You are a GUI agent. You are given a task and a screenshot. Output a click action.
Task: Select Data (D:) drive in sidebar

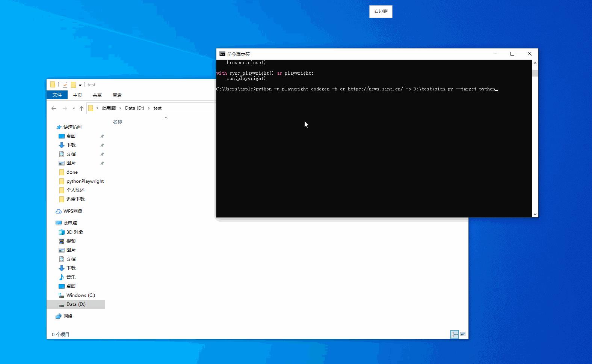point(76,304)
